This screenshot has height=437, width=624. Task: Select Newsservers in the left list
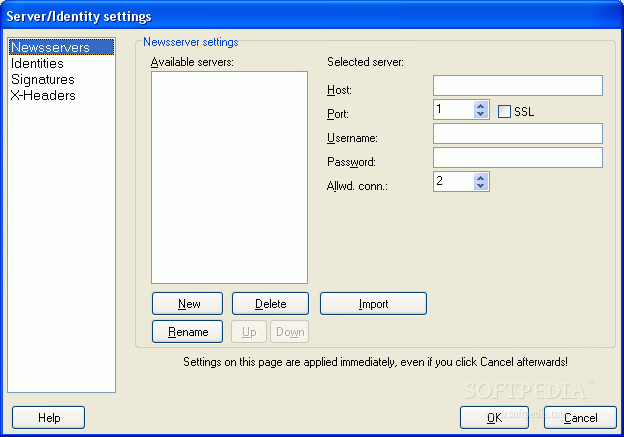[61, 47]
